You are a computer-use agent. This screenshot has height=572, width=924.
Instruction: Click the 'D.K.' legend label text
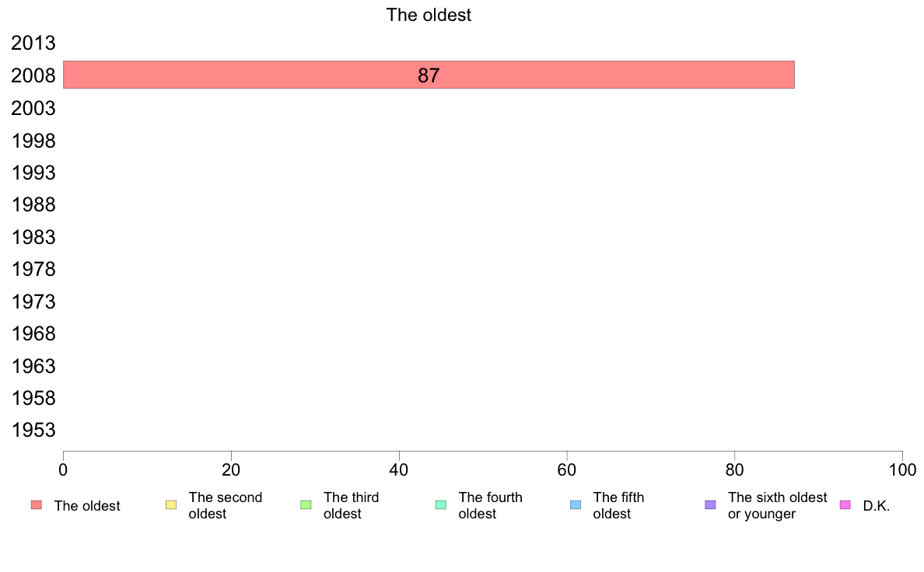click(877, 506)
